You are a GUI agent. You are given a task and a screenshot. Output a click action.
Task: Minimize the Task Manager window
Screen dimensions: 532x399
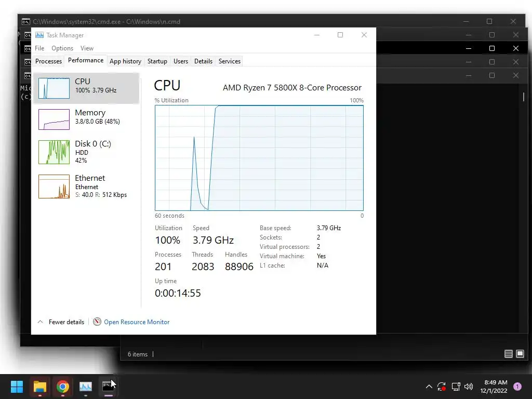click(x=317, y=35)
